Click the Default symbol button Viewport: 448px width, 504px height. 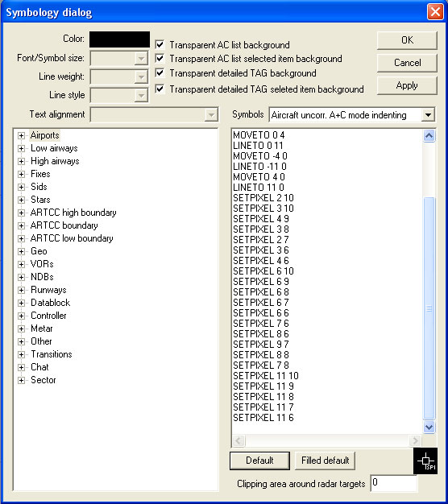[x=259, y=461]
